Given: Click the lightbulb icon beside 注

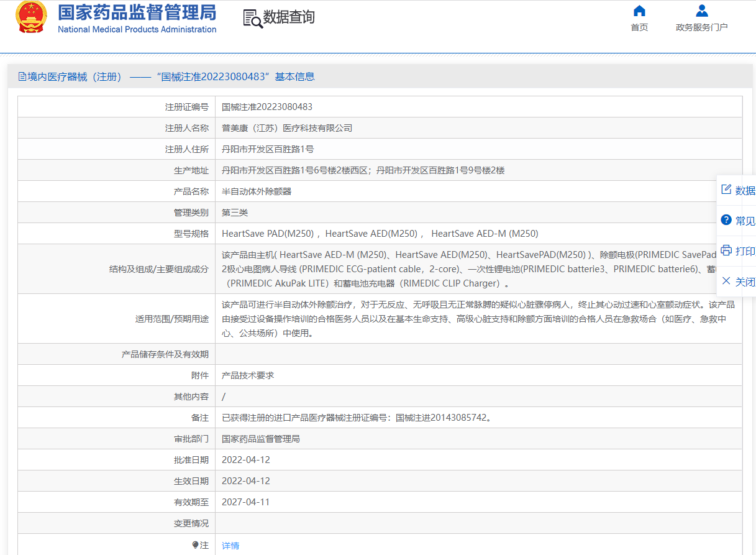Looking at the screenshot, I should pyautogui.click(x=196, y=545).
